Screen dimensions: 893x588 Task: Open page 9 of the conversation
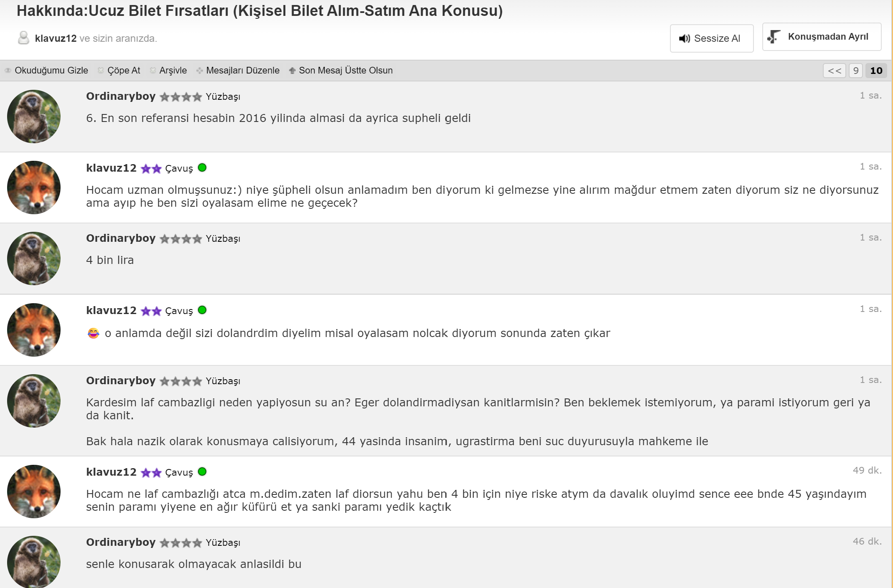856,71
